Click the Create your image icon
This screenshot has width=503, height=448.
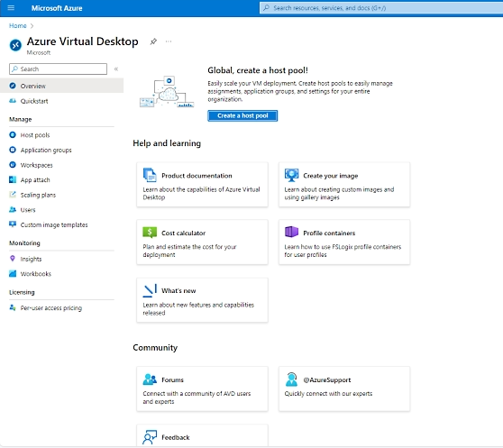click(x=291, y=175)
